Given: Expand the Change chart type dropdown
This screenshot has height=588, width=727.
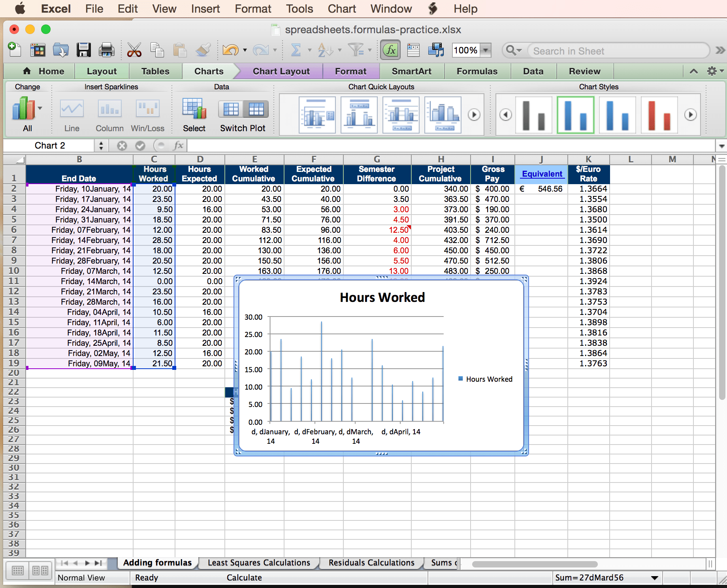Looking at the screenshot, I should [40, 108].
